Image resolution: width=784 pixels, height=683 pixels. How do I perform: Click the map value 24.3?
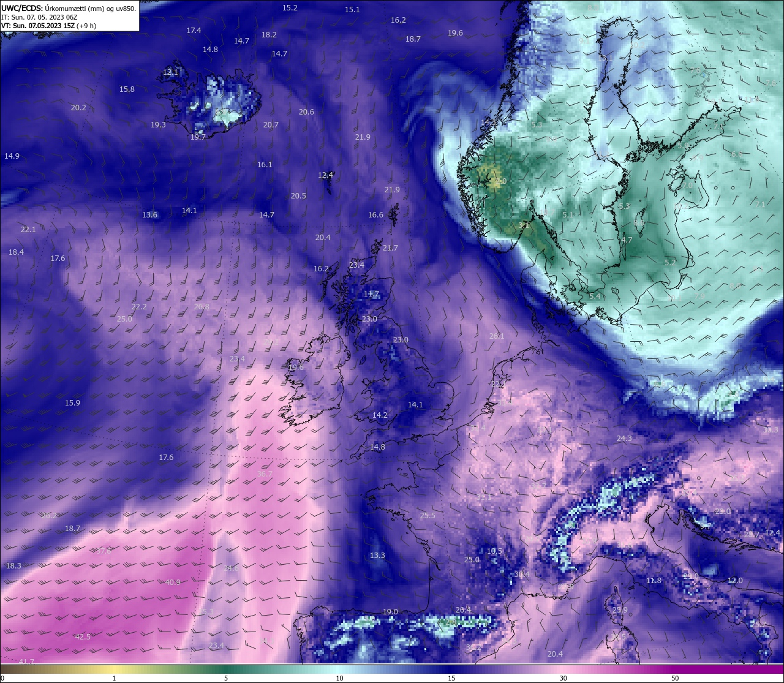[624, 439]
